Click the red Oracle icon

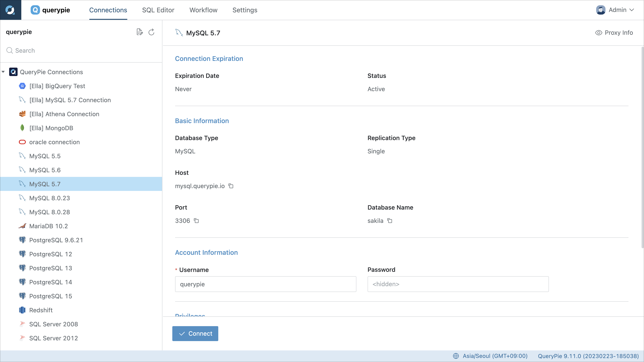pyautogui.click(x=22, y=142)
